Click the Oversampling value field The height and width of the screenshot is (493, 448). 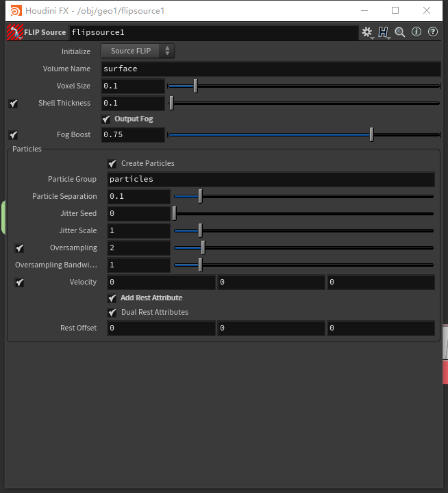point(139,248)
